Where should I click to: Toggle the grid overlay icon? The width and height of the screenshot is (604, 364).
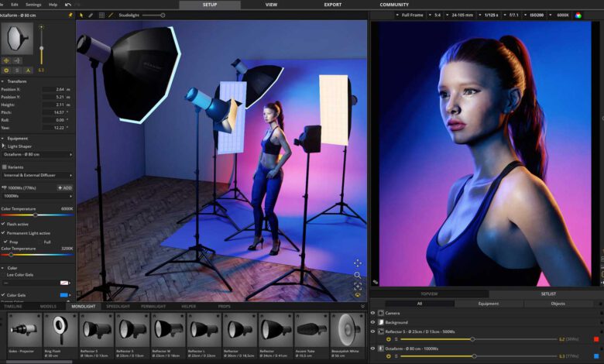pos(101,15)
